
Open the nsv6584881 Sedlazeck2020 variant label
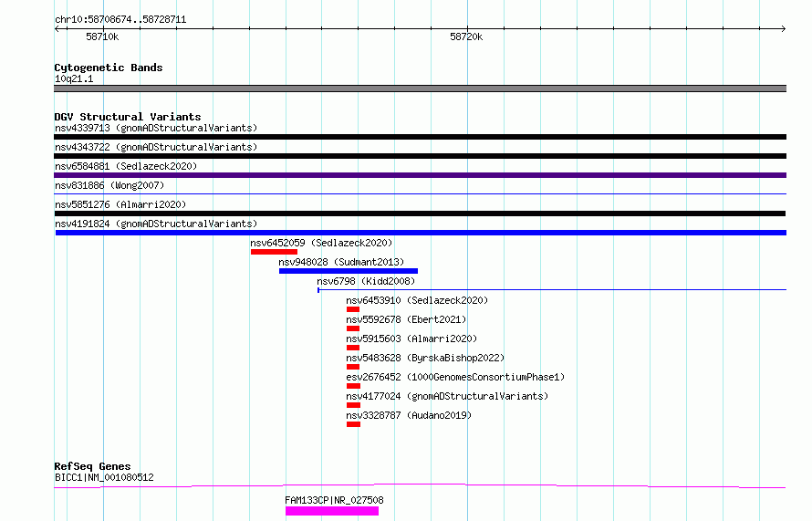click(x=126, y=166)
